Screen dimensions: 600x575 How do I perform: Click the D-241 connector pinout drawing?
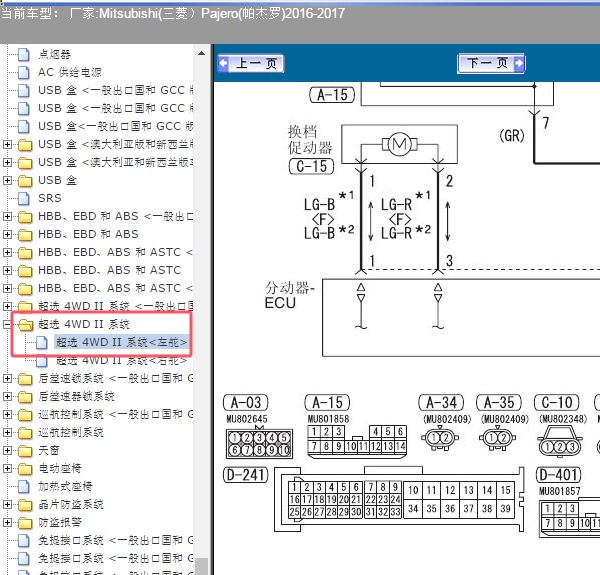pos(399,499)
